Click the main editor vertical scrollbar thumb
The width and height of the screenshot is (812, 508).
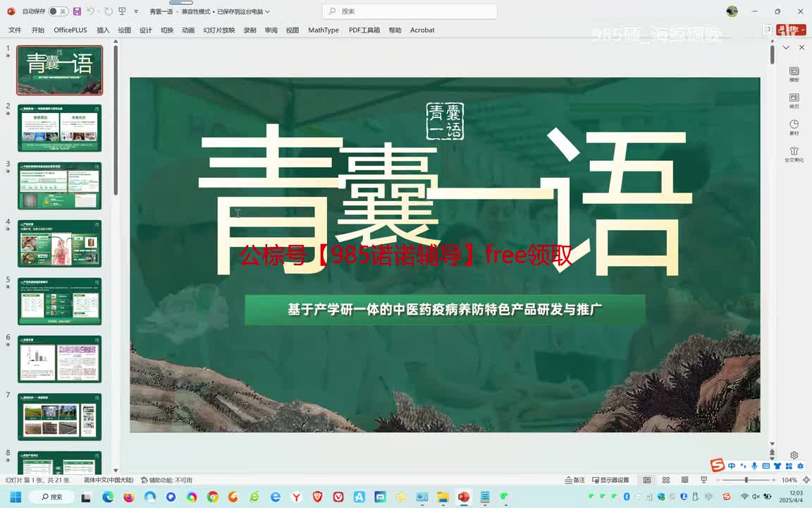coord(772,55)
